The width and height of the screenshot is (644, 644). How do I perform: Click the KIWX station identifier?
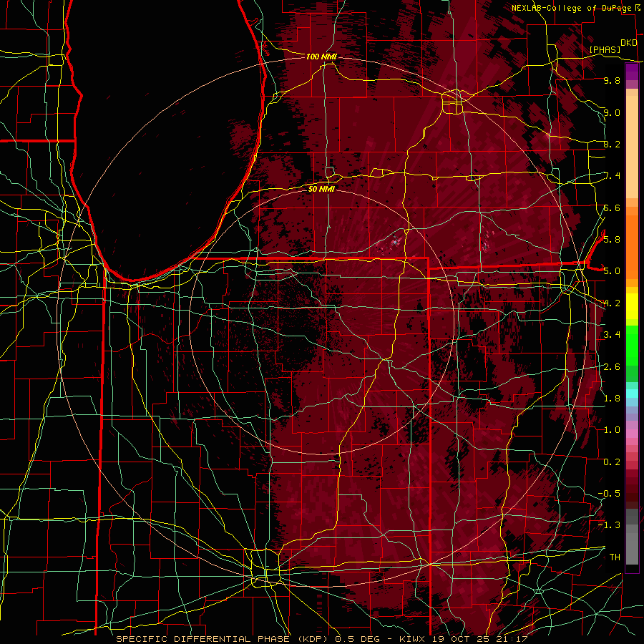pos(414,639)
